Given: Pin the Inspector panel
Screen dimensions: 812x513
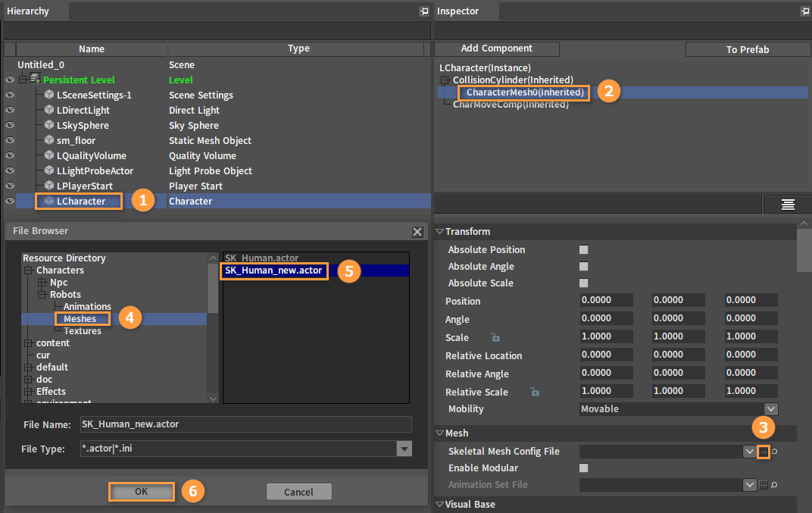Looking at the screenshot, I should tap(804, 11).
